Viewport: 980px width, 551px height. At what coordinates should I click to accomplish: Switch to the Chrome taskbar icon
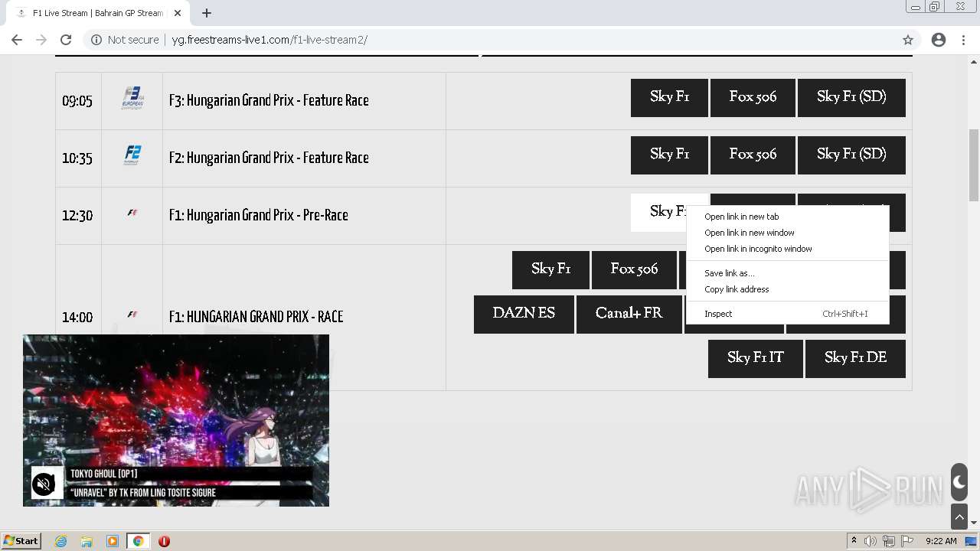click(139, 541)
